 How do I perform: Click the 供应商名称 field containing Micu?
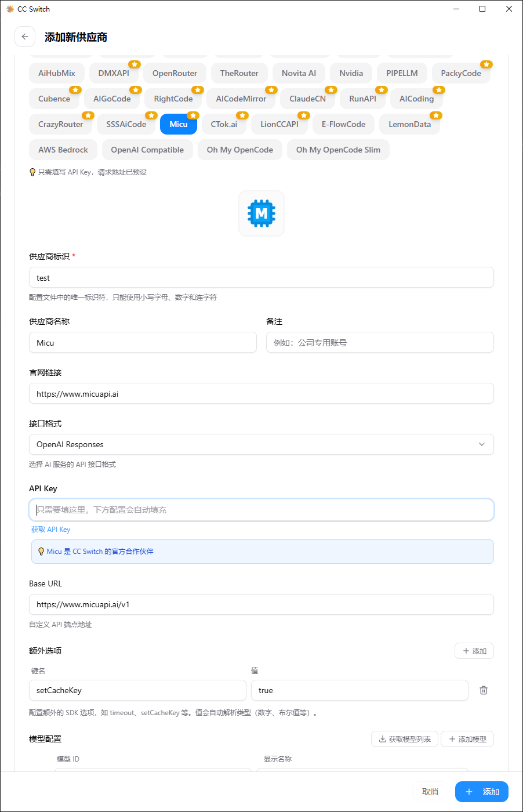tap(143, 343)
